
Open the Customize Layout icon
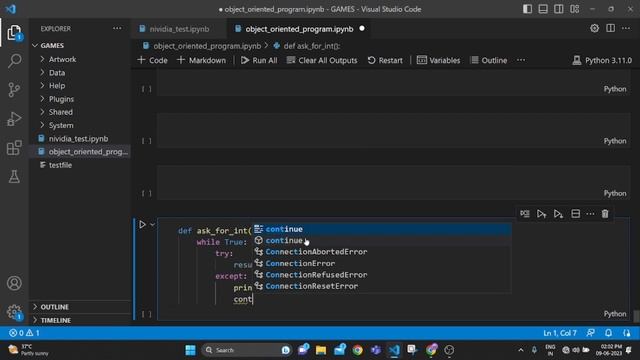(574, 9)
